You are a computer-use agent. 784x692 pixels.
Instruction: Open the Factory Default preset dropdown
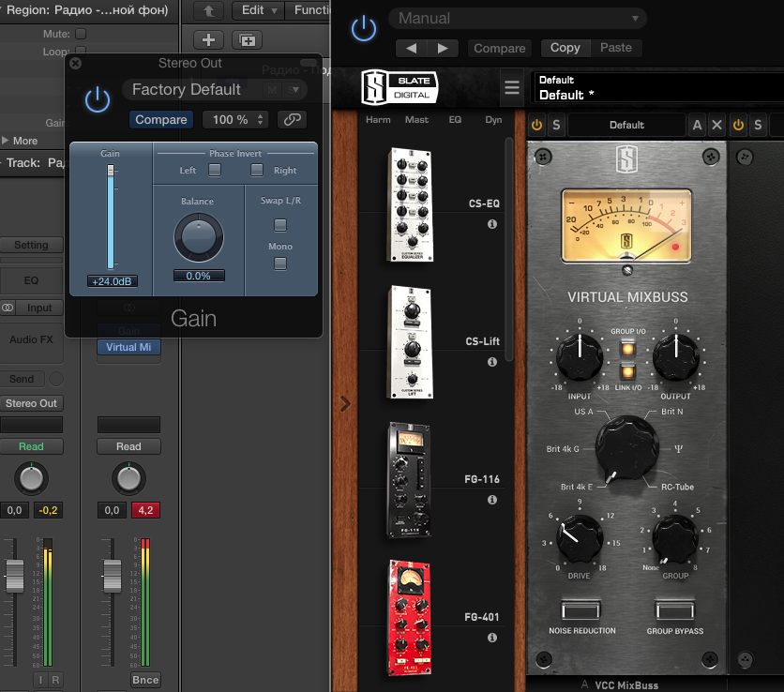pyautogui.click(x=215, y=89)
